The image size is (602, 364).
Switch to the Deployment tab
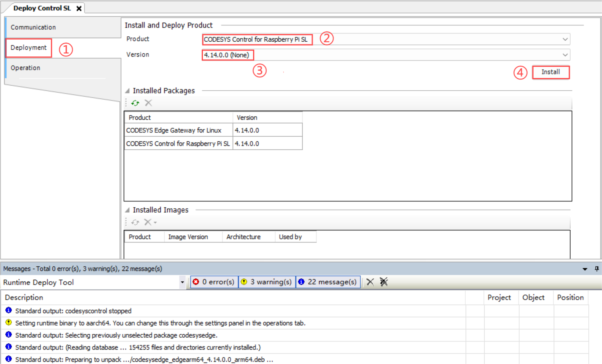(29, 48)
